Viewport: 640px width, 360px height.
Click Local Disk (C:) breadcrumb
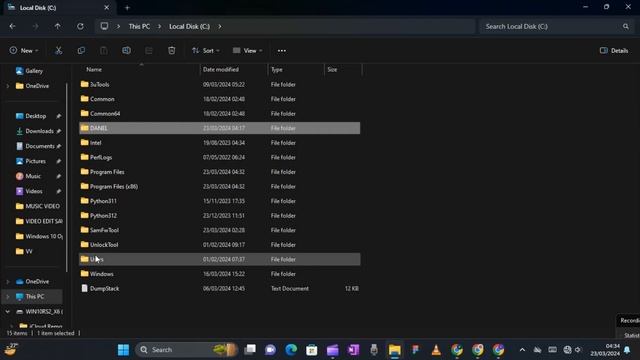[x=189, y=27]
